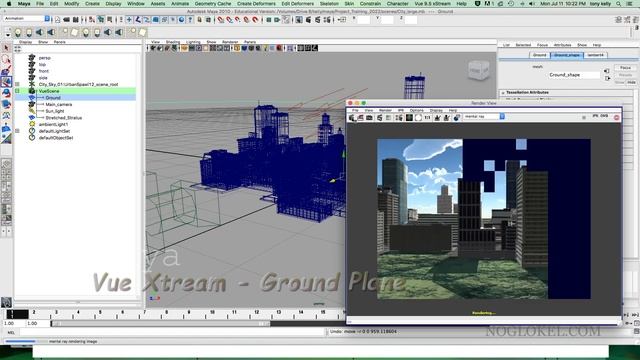This screenshot has height=360, width=640.
Task: Click the Camera Attributes icon in viewport toolbar
Action: (x=160, y=48)
